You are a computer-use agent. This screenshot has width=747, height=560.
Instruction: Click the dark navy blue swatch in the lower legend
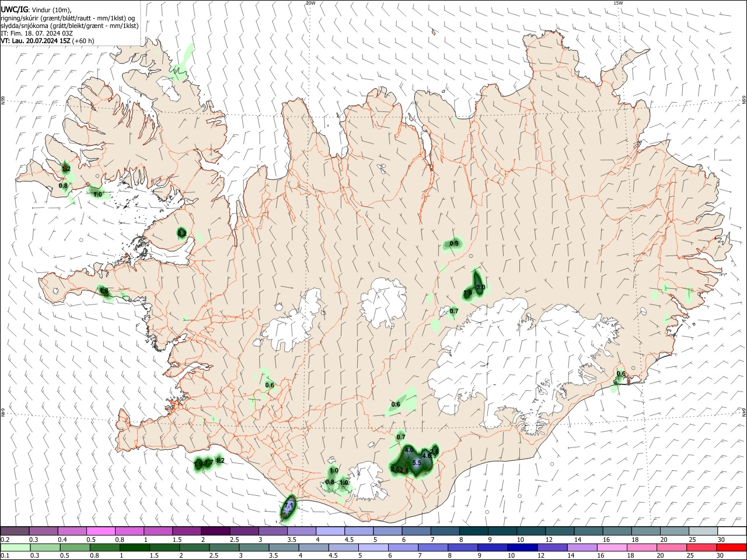coord(522,547)
